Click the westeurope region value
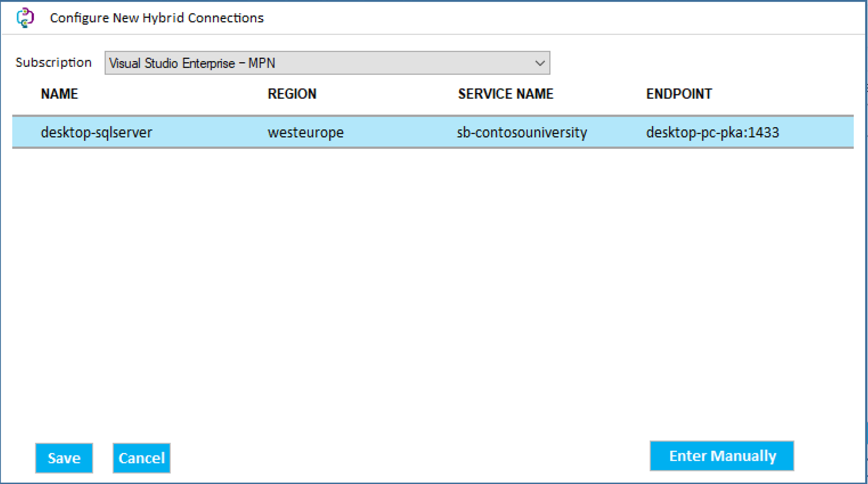Viewport: 868px width, 484px height. point(305,132)
